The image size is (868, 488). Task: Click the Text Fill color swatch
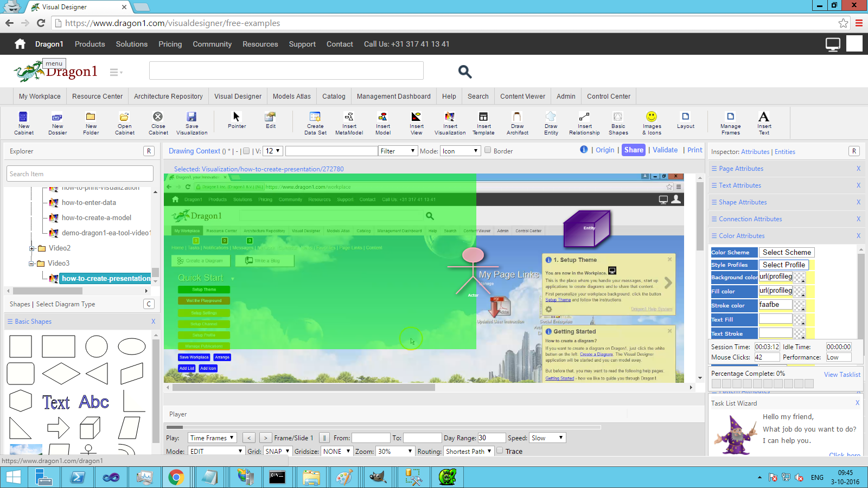coord(799,319)
